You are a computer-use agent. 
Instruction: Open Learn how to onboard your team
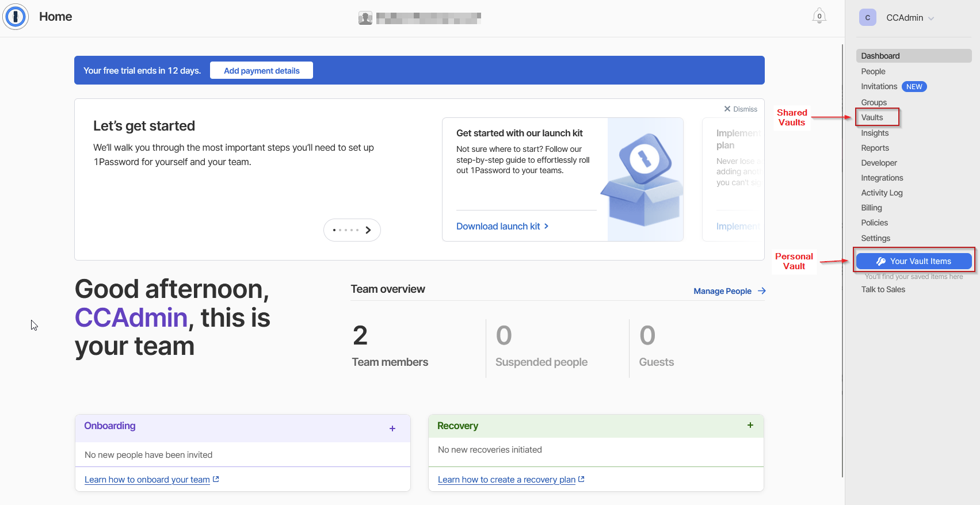pos(147,480)
